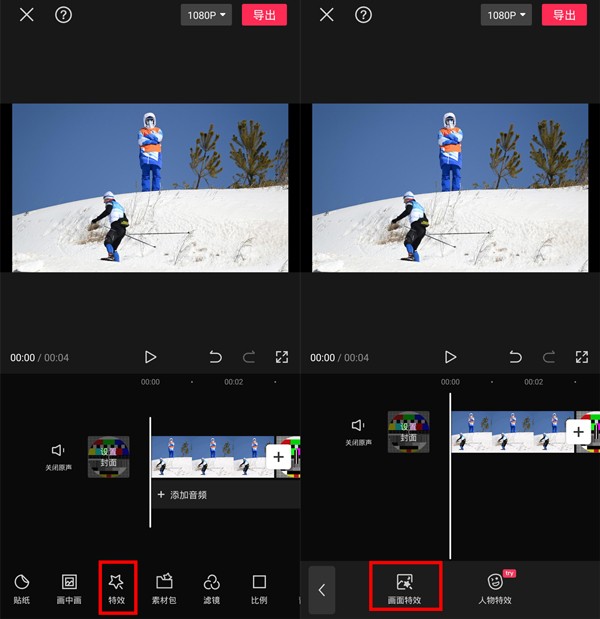Viewport: 600px width, 619px height.
Task: Play the video preview in left editor
Action: 150,357
